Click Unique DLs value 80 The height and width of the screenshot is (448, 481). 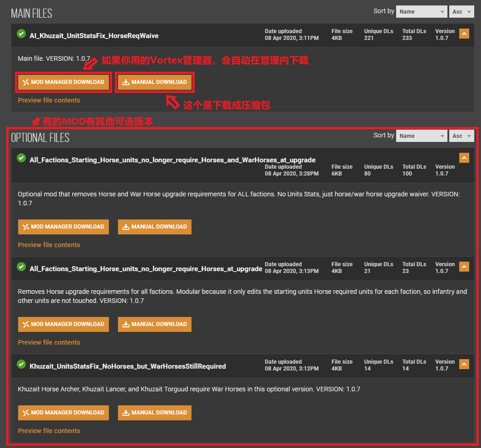coord(368,174)
